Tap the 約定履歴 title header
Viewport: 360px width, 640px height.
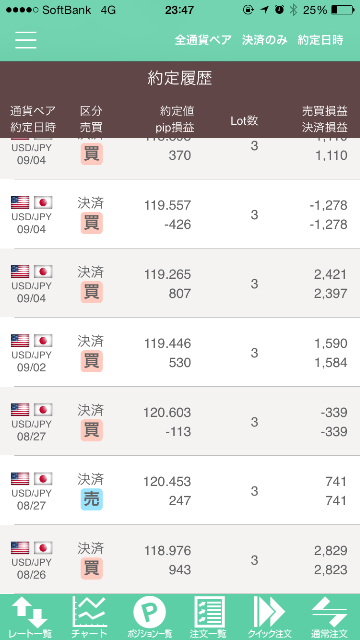click(180, 78)
